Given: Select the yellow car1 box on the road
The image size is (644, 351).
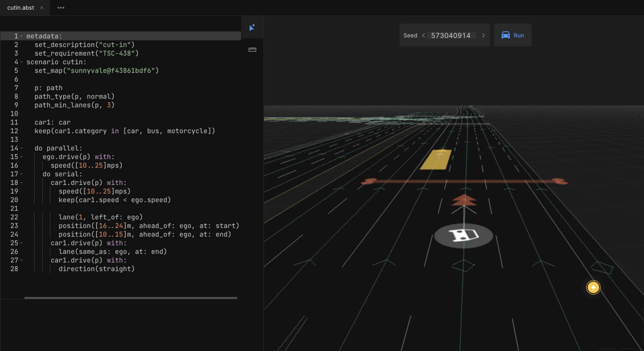Looking at the screenshot, I should pos(436,159).
